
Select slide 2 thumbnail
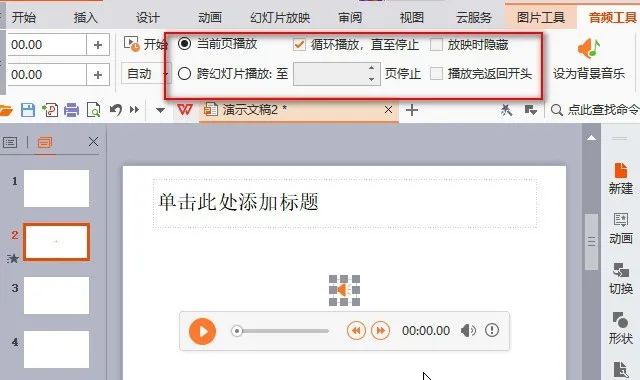(x=56, y=242)
